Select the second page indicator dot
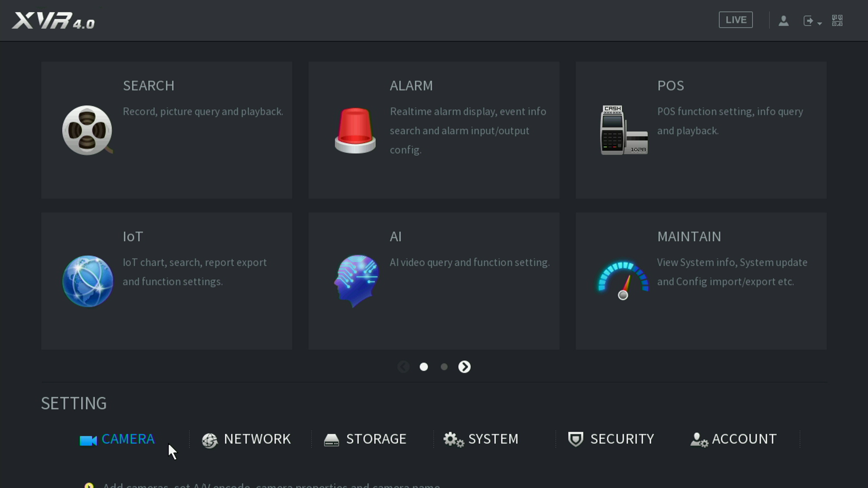 click(x=444, y=367)
